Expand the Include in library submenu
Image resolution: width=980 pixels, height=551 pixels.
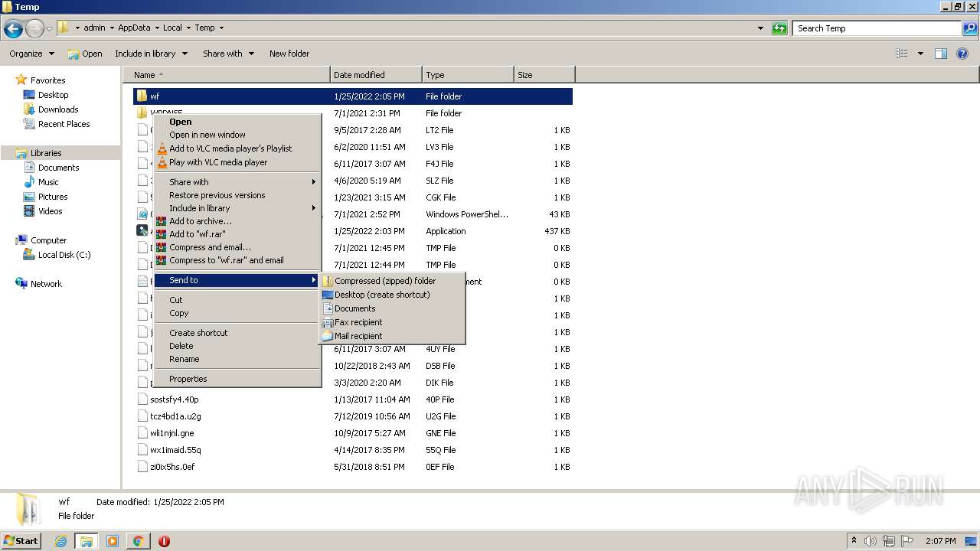[x=237, y=208]
